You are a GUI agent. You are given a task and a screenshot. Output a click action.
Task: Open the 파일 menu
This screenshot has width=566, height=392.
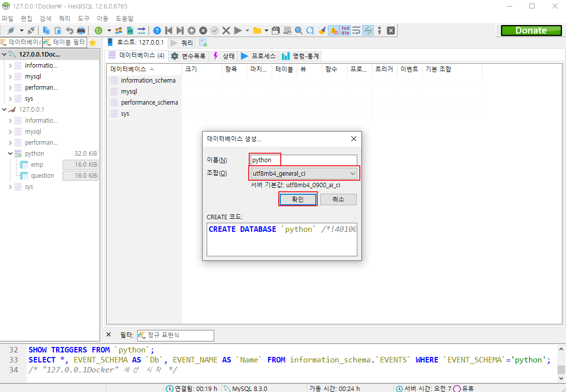tap(8, 18)
